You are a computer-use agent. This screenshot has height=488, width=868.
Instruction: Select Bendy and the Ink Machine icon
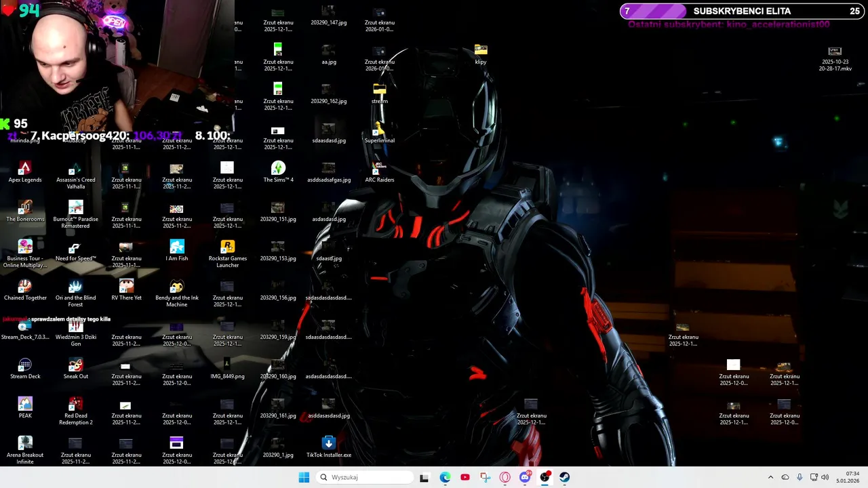pos(177,293)
